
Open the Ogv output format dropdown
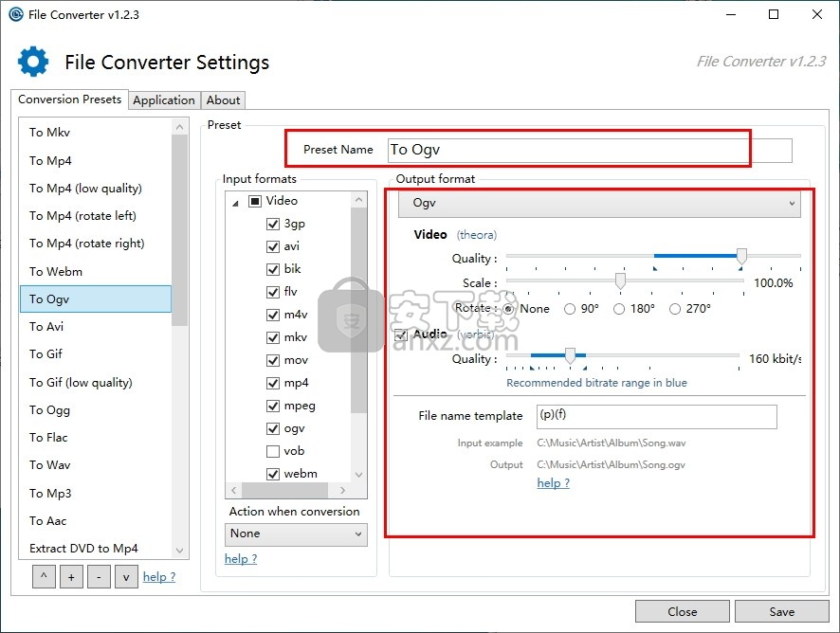[598, 204]
